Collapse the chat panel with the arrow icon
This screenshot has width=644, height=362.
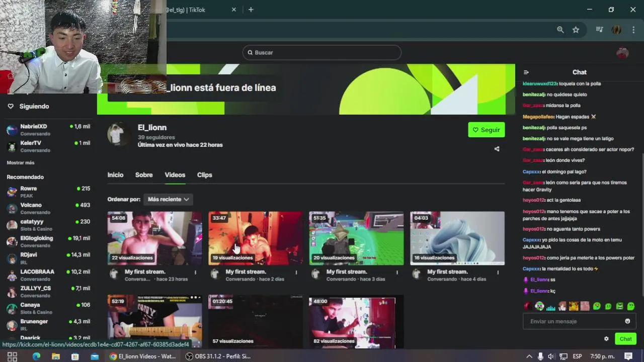coord(526,72)
